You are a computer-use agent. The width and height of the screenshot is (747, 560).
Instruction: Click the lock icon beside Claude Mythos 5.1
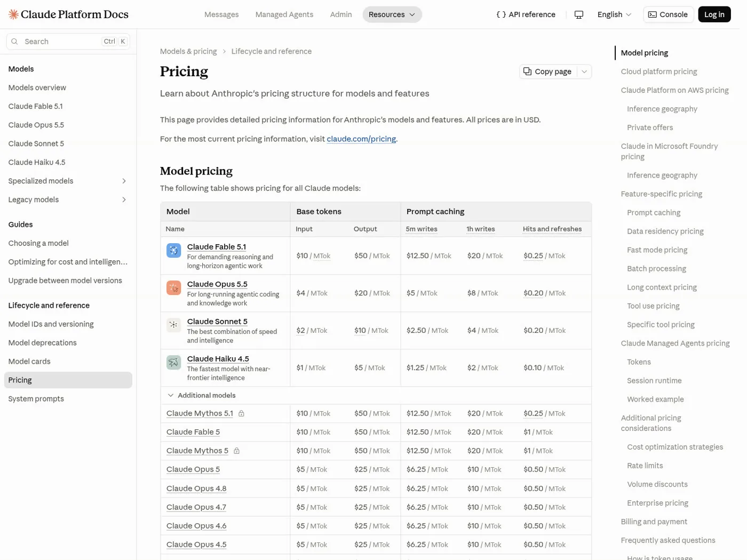[x=241, y=413]
